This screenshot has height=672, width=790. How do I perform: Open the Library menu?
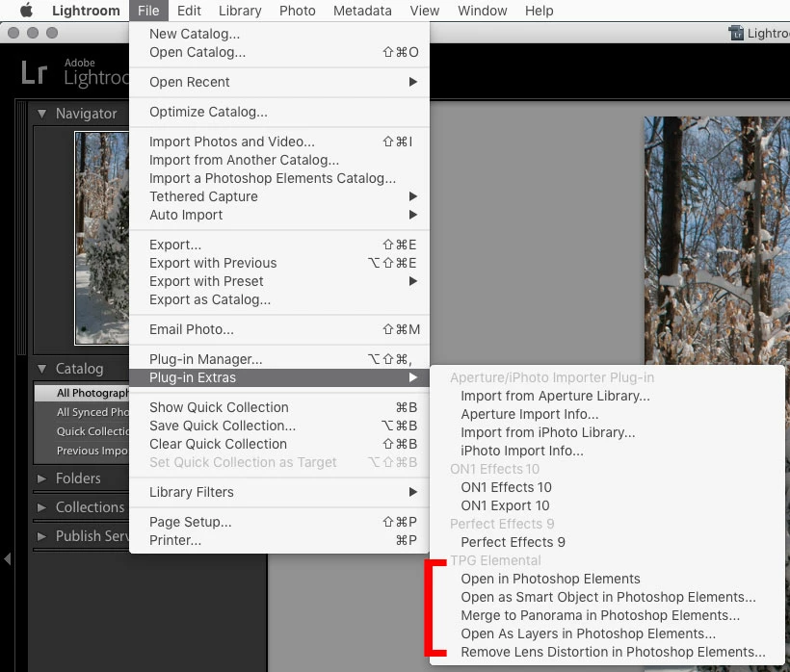point(240,11)
